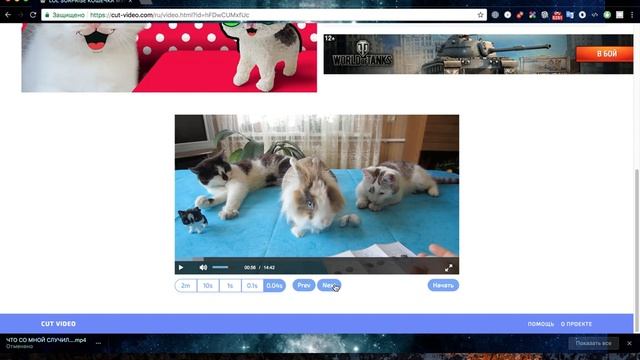Click the secure padlock icon
Image resolution: width=640 pixels, height=360 pixels.
47,15
